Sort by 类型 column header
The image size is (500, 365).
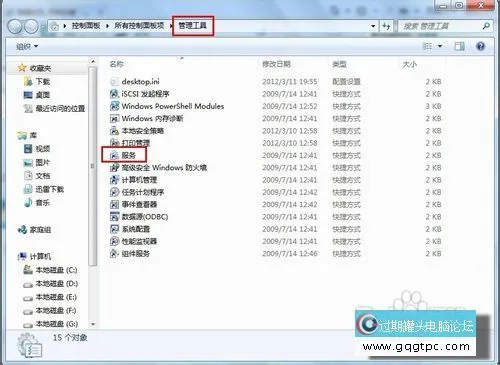point(339,64)
